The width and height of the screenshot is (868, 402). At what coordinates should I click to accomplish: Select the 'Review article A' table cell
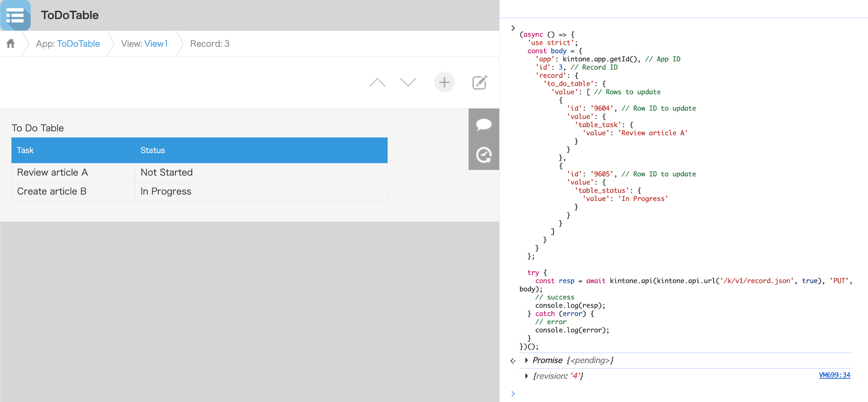[73, 172]
